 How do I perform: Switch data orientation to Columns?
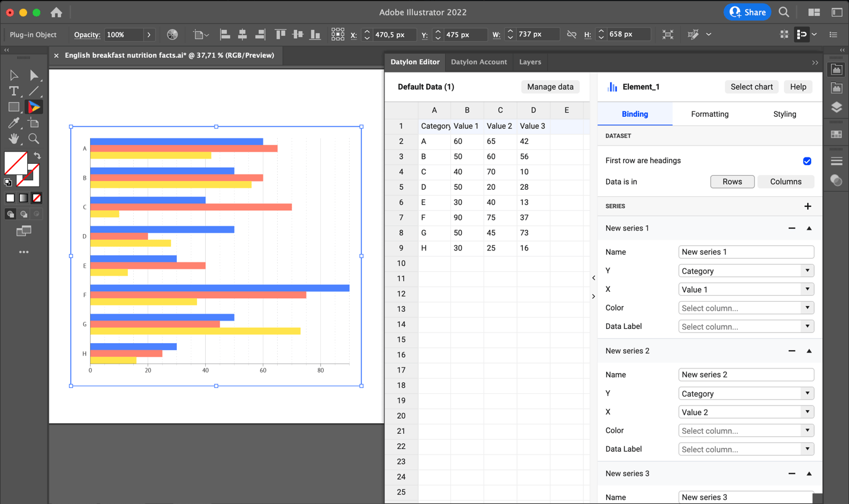[x=786, y=181]
